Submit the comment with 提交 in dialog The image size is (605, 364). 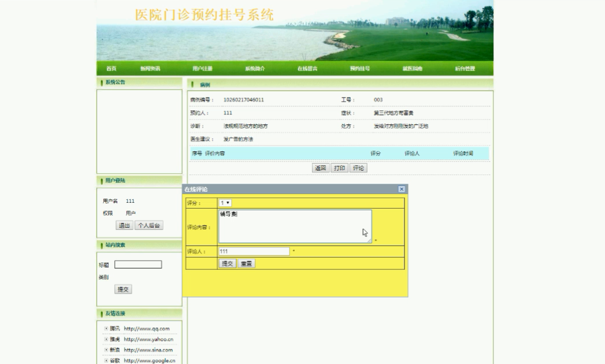tap(227, 263)
